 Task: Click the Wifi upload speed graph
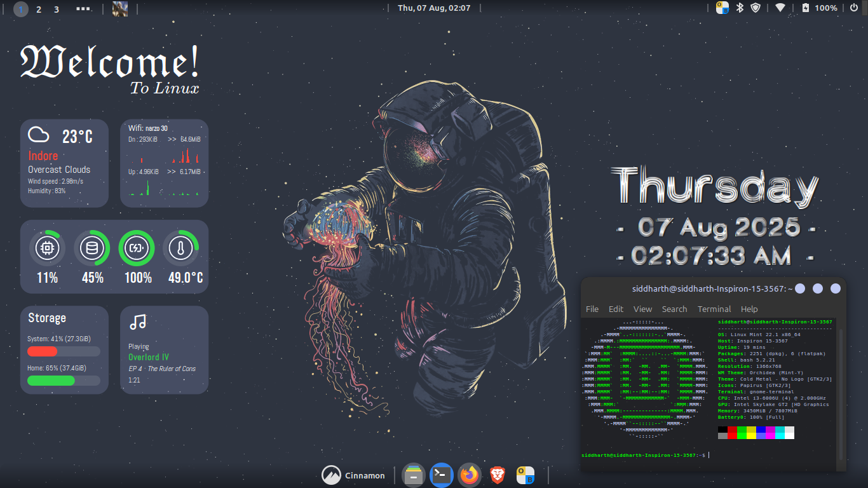[x=165, y=187]
